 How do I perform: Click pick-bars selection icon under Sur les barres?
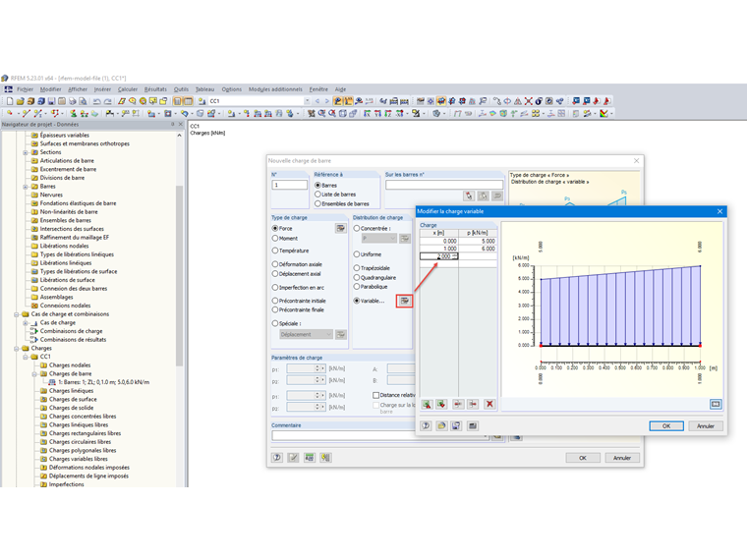coord(469,196)
